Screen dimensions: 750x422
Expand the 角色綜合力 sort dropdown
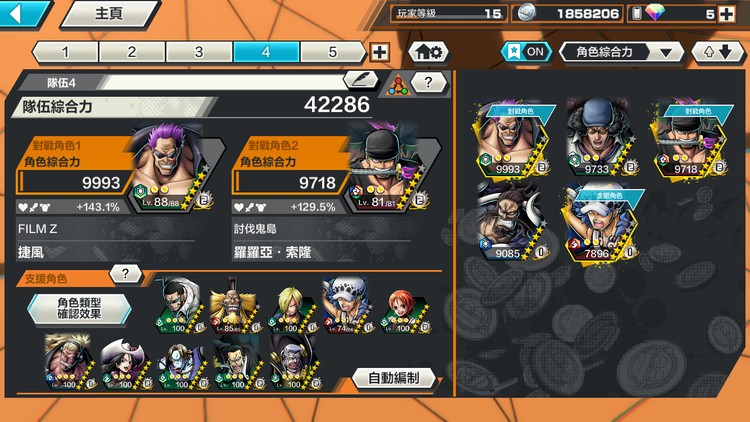[x=621, y=52]
